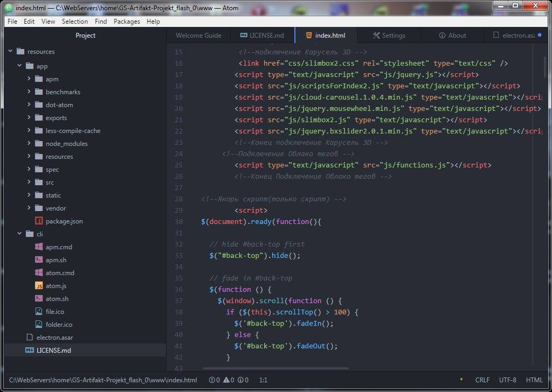Click the app folder icon

click(30, 66)
